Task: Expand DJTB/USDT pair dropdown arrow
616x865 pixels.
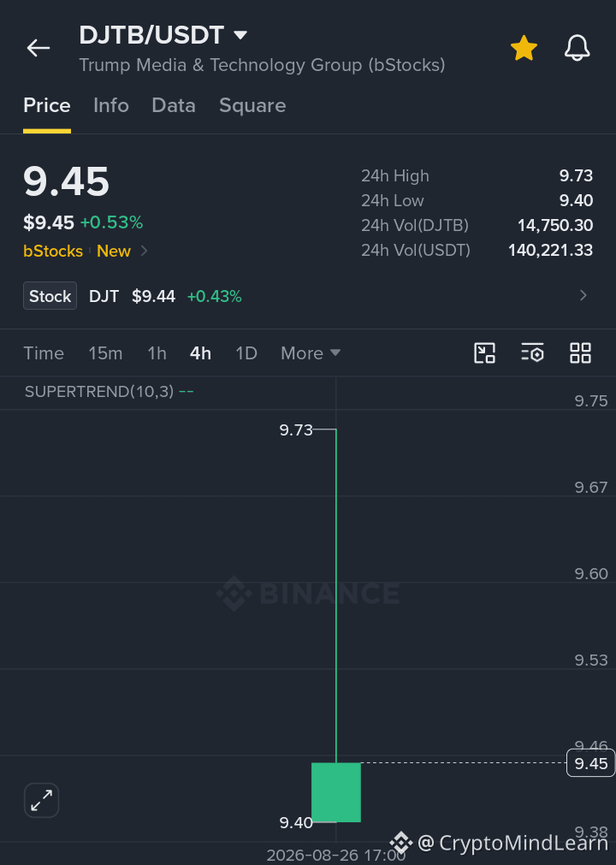Action: [240, 35]
